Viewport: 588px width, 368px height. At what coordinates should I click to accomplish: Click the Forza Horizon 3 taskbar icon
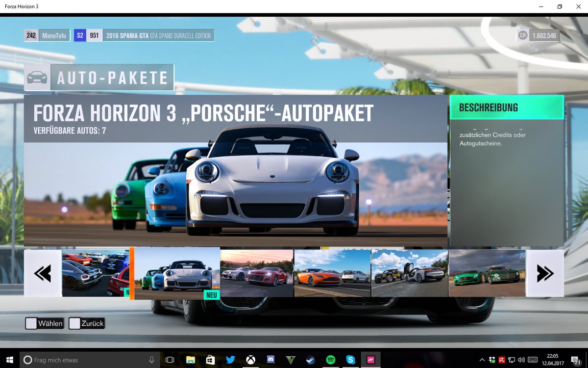(371, 360)
